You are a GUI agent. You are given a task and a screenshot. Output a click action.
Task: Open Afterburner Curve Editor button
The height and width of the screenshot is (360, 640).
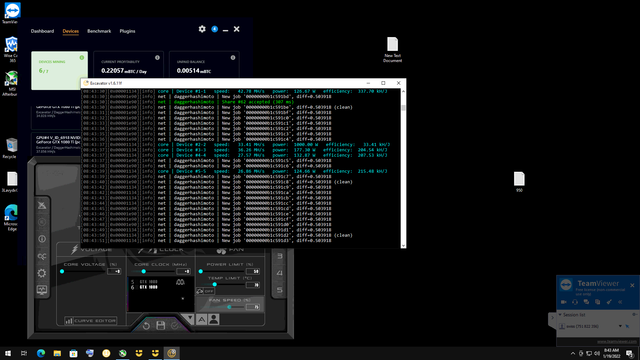(91, 321)
